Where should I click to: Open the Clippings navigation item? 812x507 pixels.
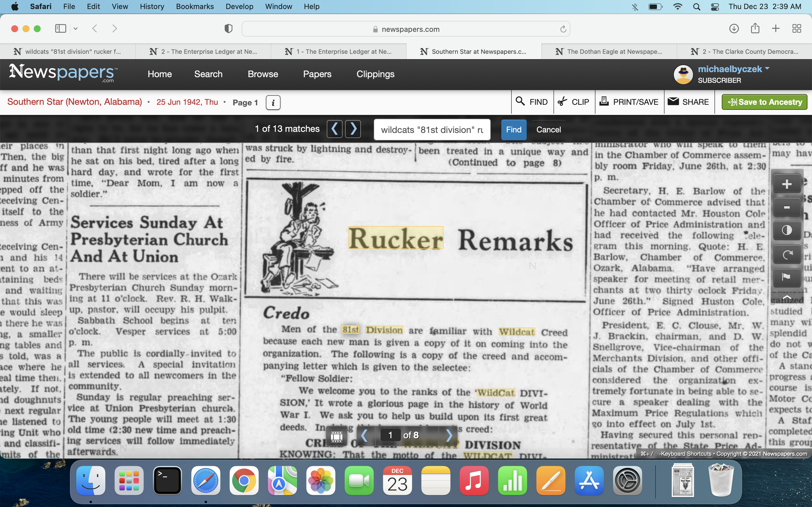[x=375, y=74]
